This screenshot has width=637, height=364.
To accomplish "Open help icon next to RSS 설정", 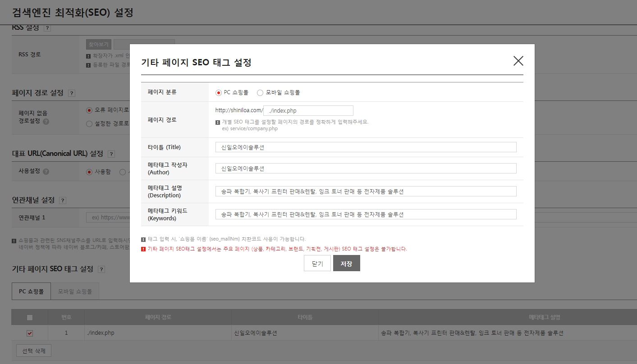I will (47, 28).
